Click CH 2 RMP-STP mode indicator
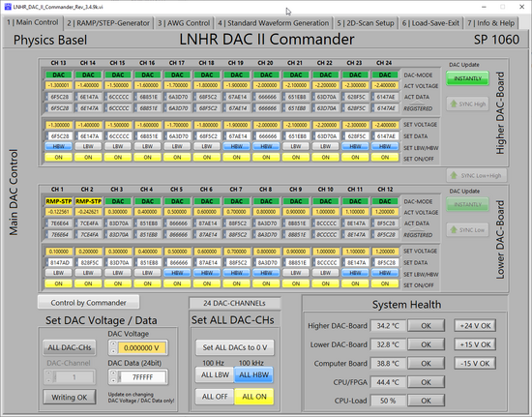The height and width of the screenshot is (417, 532). point(88,201)
